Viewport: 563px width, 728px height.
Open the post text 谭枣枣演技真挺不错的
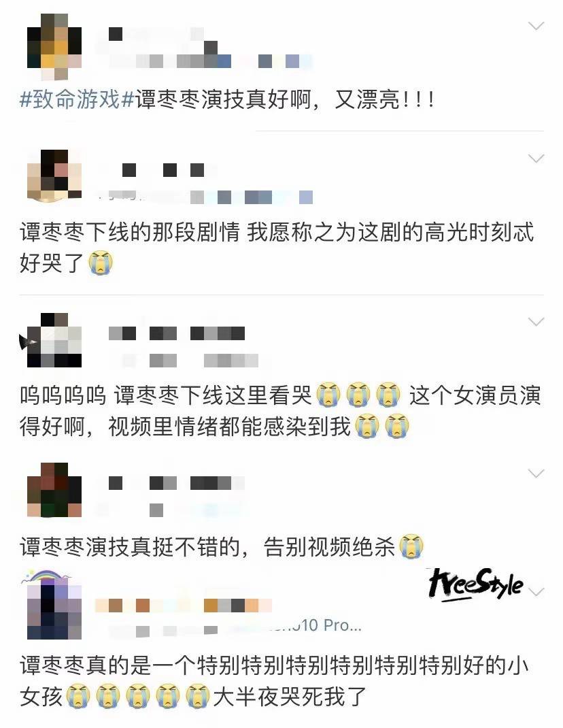coord(130,546)
